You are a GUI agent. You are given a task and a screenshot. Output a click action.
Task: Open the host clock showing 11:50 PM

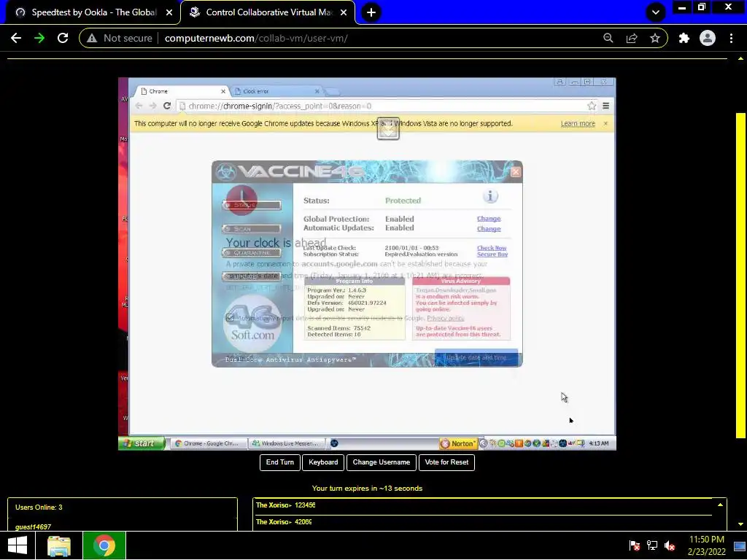[706, 545]
